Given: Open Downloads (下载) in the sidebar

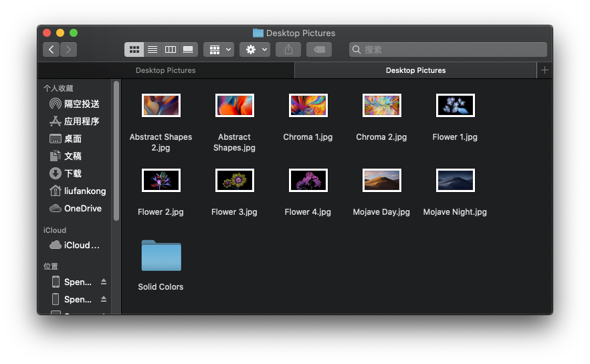Looking at the screenshot, I should click(x=73, y=173).
